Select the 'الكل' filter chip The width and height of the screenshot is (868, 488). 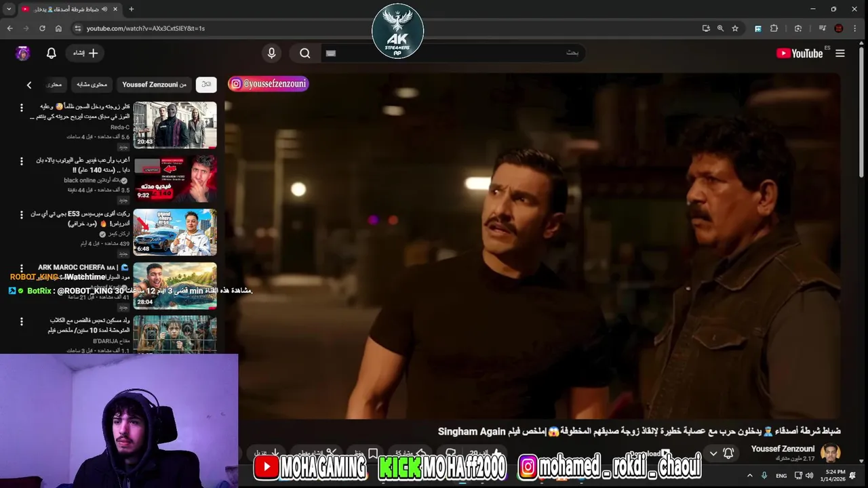pyautogui.click(x=206, y=85)
